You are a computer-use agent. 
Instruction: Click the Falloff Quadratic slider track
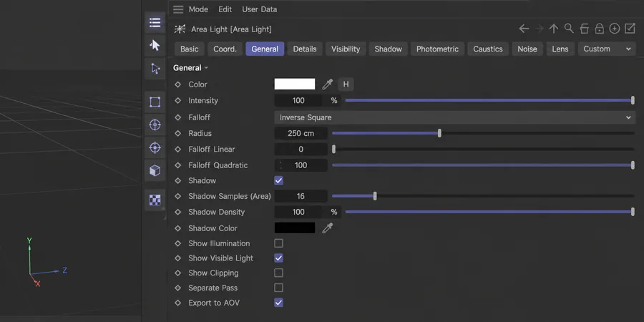coord(483,165)
